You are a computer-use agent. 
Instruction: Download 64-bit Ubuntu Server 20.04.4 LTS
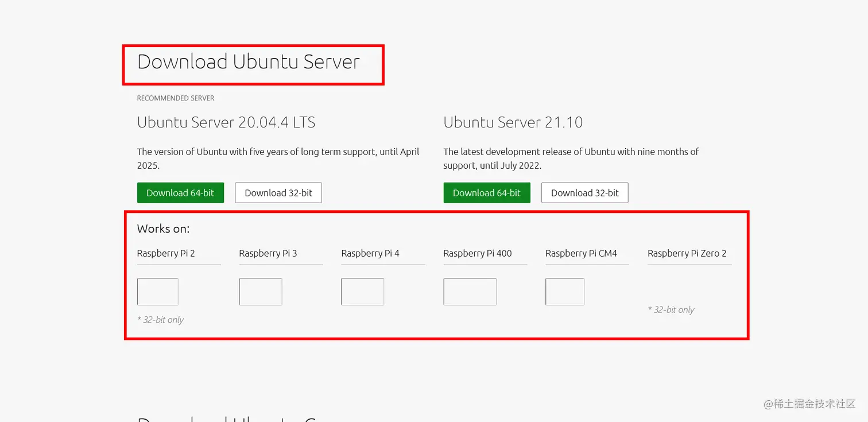click(x=180, y=193)
